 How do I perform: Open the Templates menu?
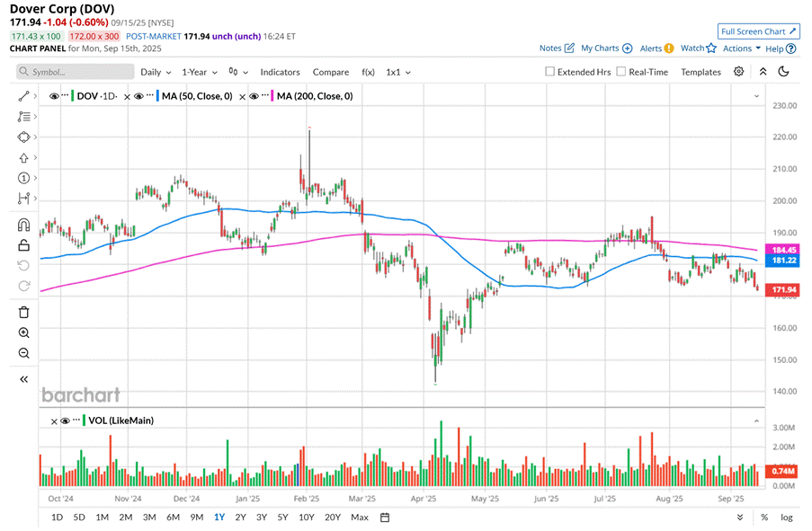click(700, 72)
